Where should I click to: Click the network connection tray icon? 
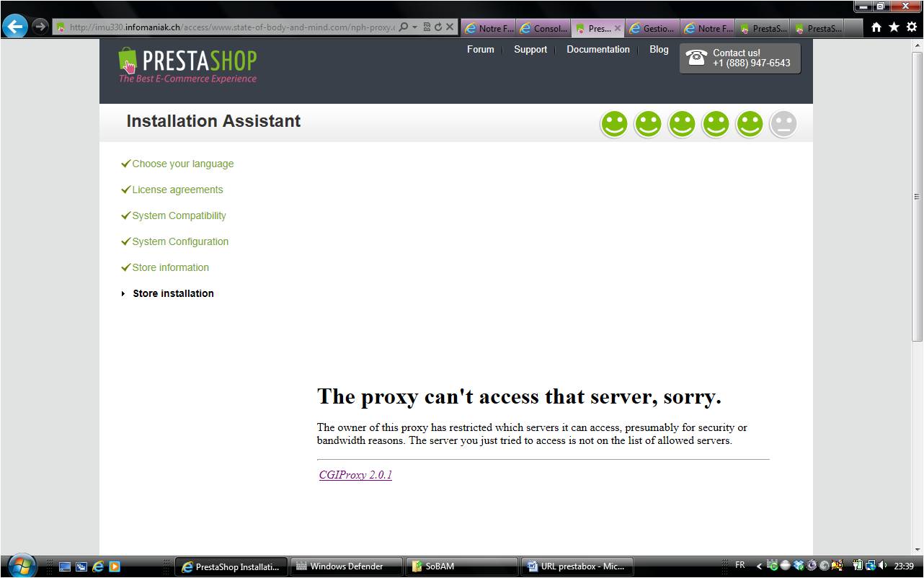870,566
